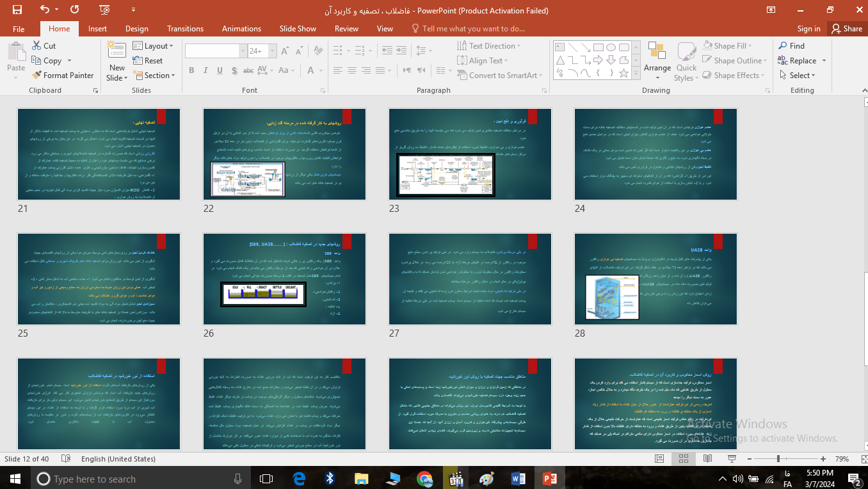Click the Sign in link
868x489 pixels.
tap(808, 29)
